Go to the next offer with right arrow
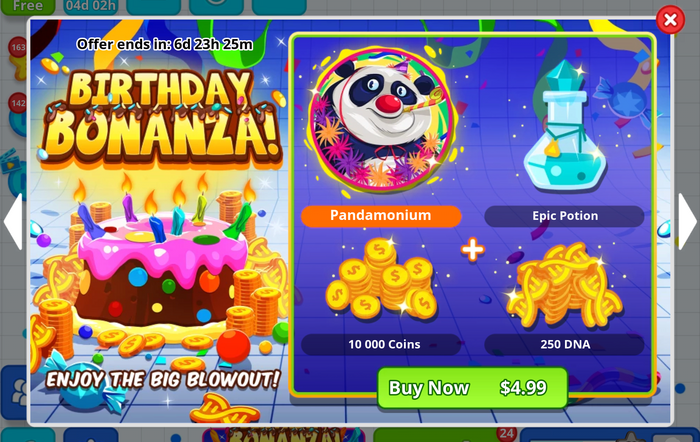700x442 pixels. 688,221
